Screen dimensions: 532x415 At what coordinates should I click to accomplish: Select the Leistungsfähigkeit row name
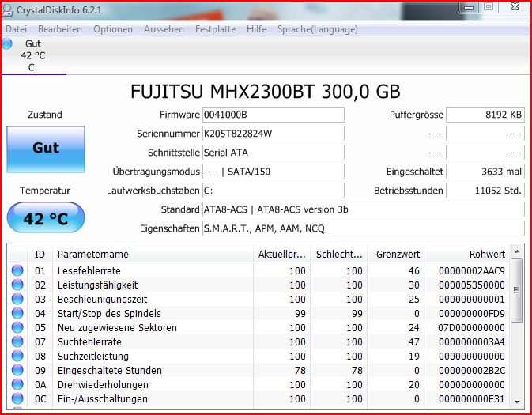(98, 285)
